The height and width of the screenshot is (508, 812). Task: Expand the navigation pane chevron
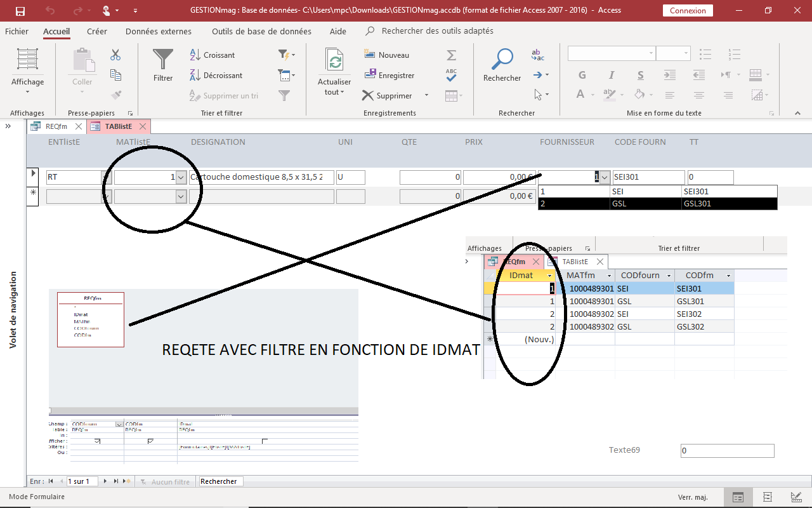8,126
